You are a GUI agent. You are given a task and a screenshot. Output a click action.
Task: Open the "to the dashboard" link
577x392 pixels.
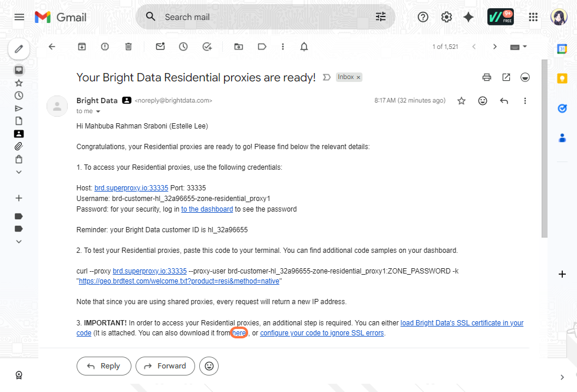tap(207, 209)
